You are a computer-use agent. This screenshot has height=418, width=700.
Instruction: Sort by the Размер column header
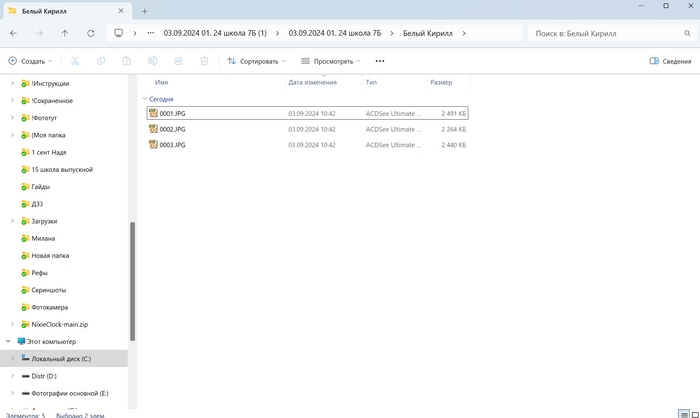(441, 82)
